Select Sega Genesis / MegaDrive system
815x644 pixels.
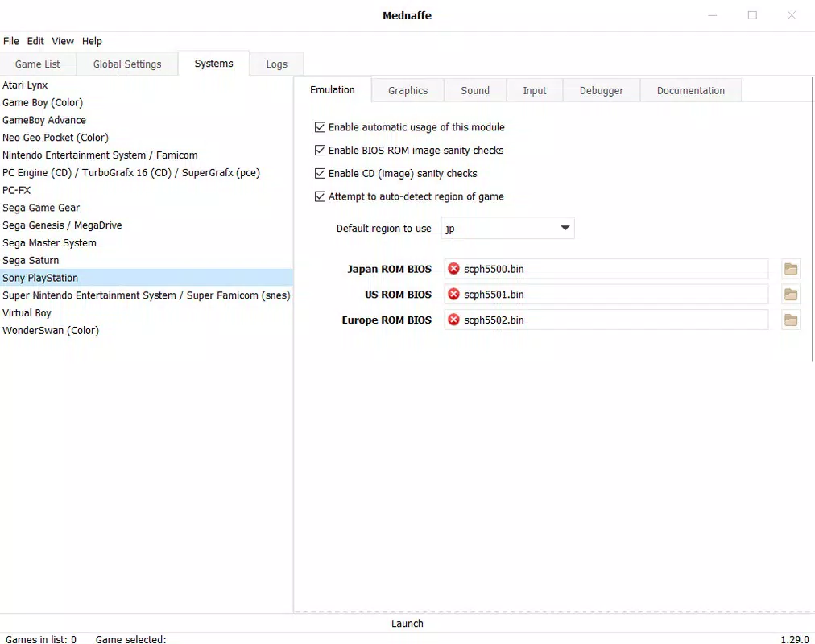coord(147,225)
